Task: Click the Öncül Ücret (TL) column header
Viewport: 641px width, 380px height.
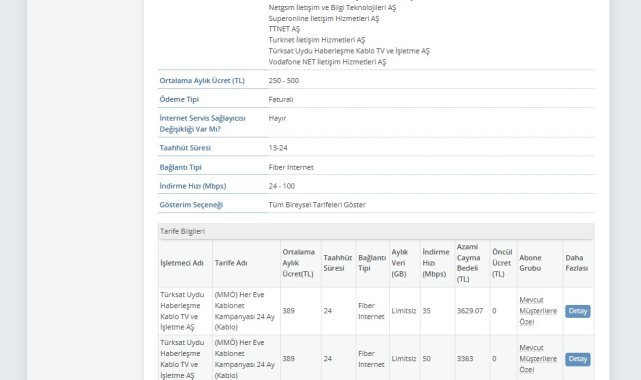Action: coord(502,263)
